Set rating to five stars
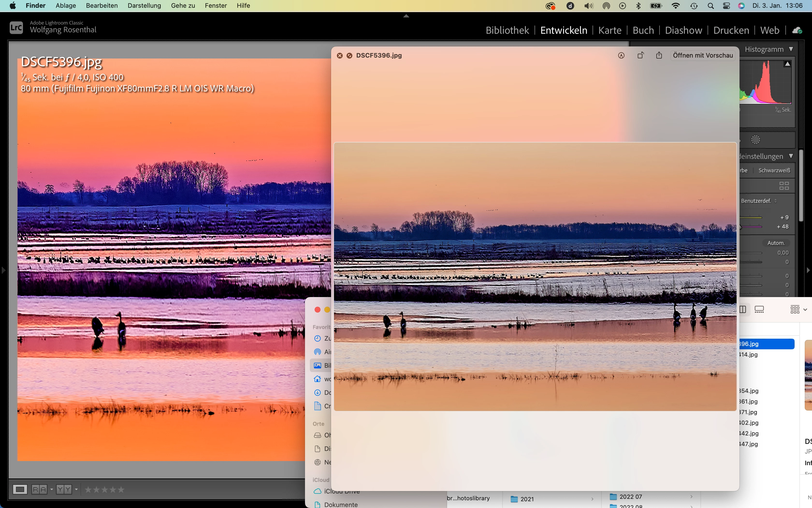Viewport: 812px width, 508px height. coord(121,490)
